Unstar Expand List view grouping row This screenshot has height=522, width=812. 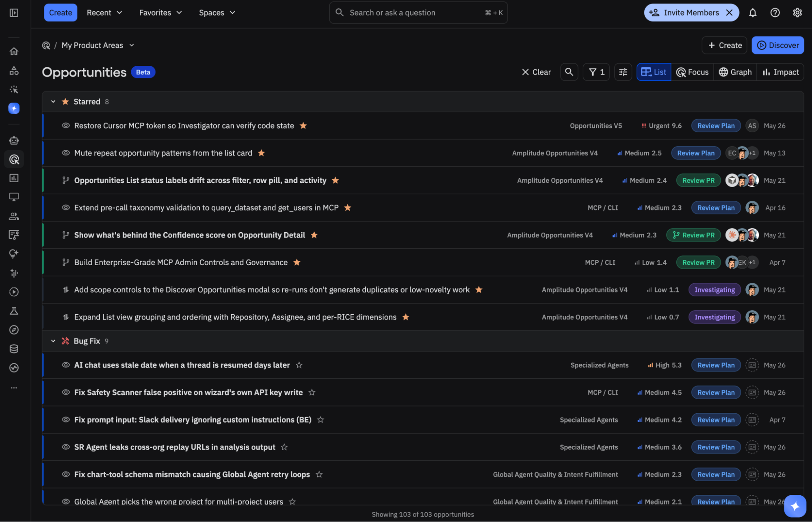[405, 317]
